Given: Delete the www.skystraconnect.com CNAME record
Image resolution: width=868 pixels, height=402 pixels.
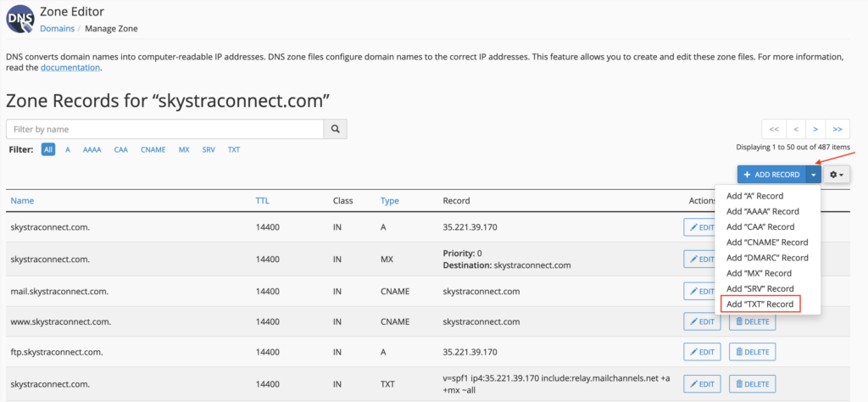Looking at the screenshot, I should pyautogui.click(x=752, y=321).
